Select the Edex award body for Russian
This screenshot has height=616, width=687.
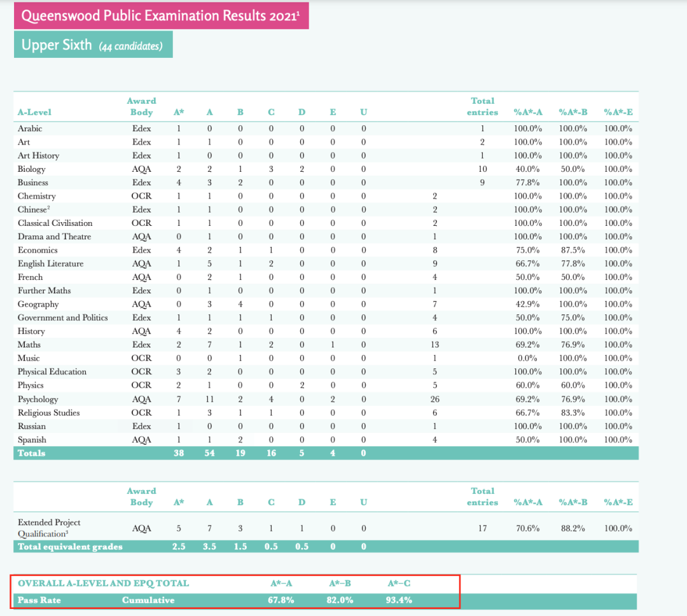click(x=141, y=426)
